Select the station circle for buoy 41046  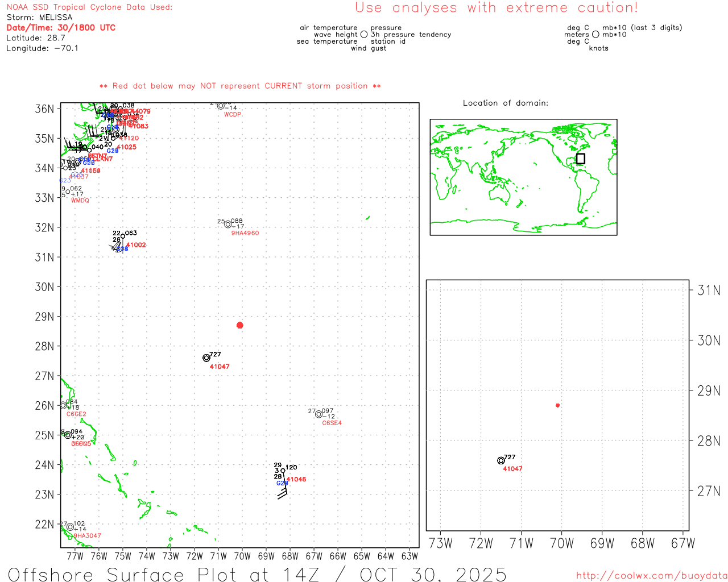coord(283,471)
